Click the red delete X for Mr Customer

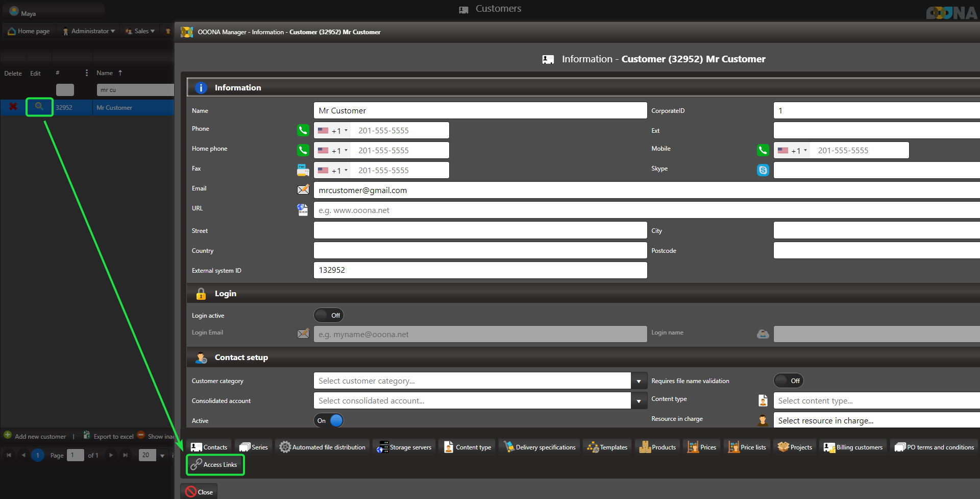13,107
